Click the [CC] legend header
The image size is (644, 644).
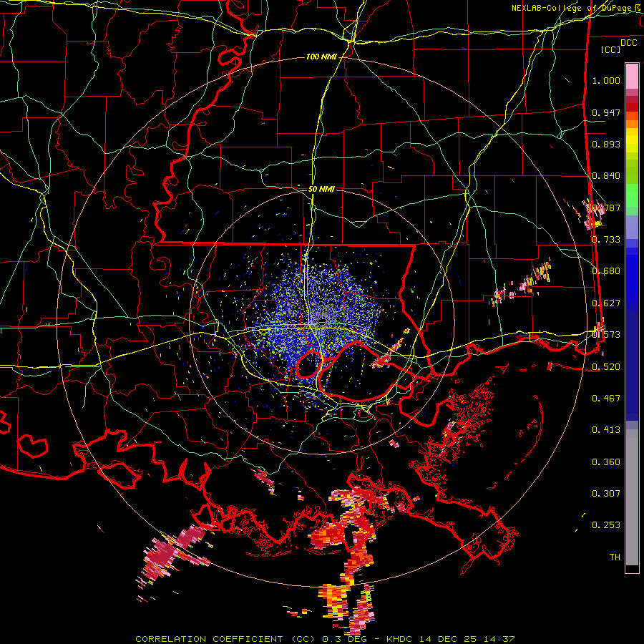611,49
